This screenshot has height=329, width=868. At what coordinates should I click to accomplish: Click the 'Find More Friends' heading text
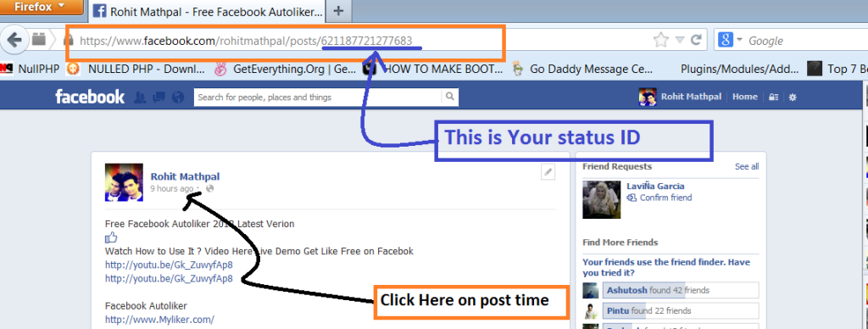coord(620,243)
